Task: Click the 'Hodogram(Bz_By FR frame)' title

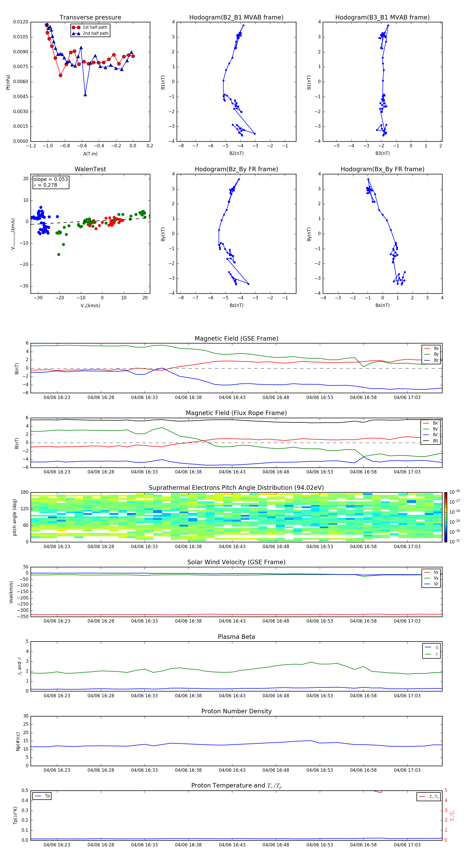Action: click(236, 169)
